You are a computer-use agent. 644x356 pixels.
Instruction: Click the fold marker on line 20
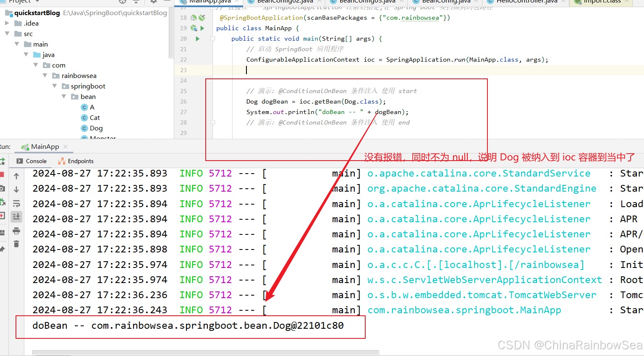[213, 39]
